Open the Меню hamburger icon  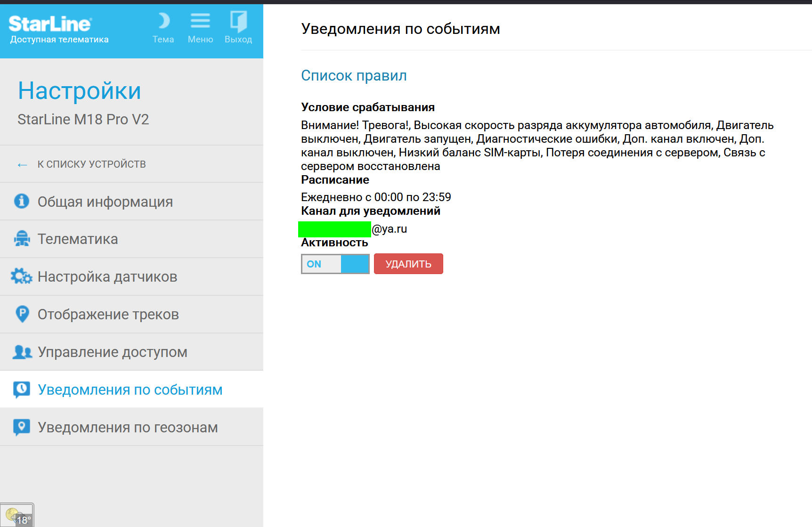[x=200, y=21]
